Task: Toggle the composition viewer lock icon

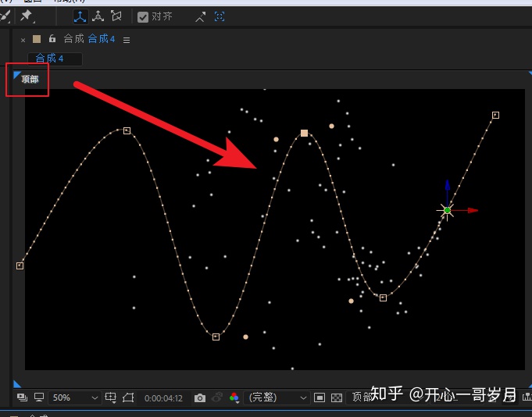Action: [52, 38]
